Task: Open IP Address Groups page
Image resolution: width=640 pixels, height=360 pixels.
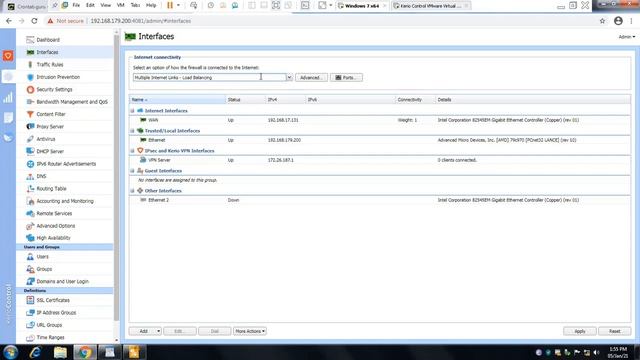Action: pyautogui.click(x=56, y=313)
